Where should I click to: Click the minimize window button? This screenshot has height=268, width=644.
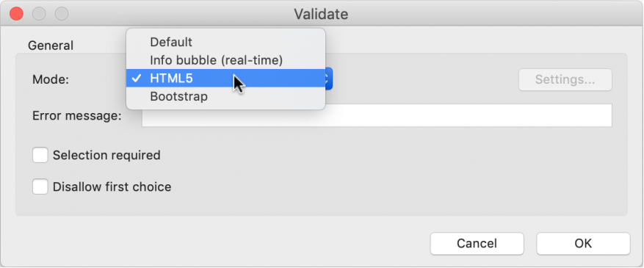pos(39,14)
